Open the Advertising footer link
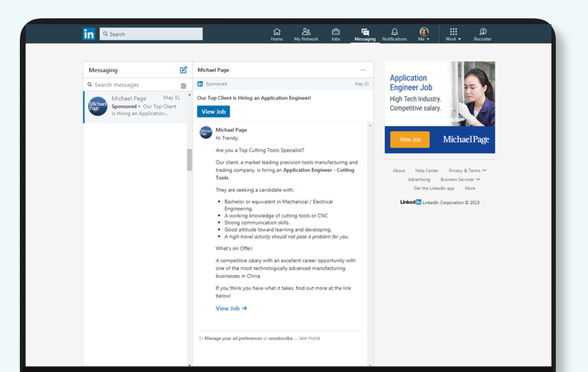588x372 pixels. (x=419, y=179)
